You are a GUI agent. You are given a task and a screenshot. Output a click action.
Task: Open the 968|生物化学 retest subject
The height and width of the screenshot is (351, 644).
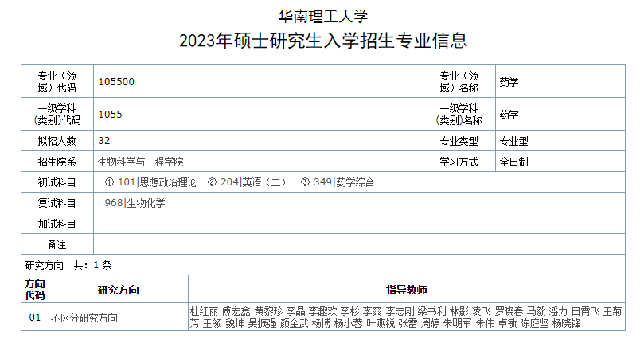point(135,203)
